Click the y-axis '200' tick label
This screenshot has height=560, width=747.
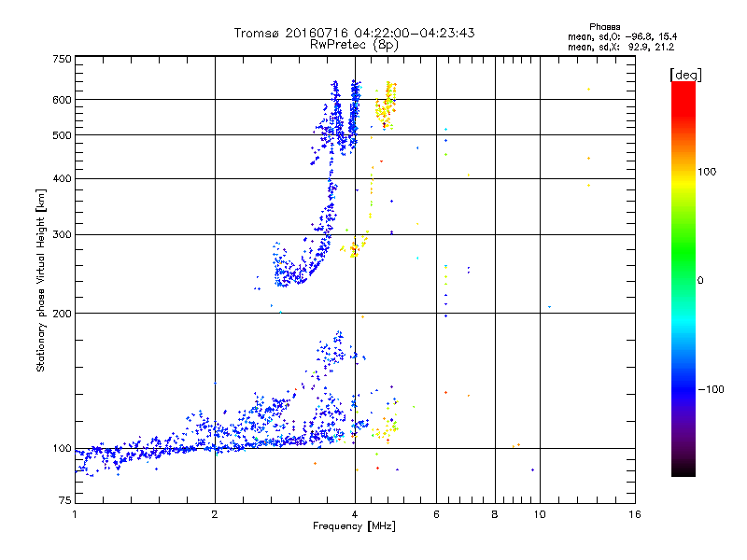62,314
